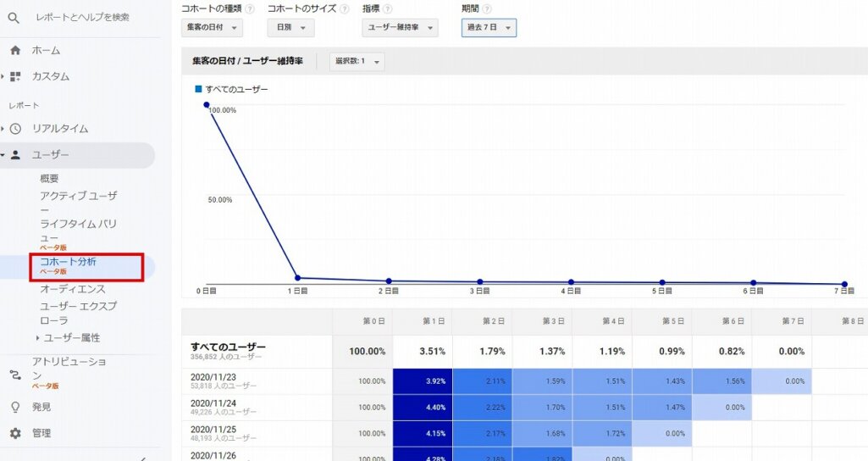Open the 選択数: 1 dropdown
868x461 pixels.
pos(357,62)
